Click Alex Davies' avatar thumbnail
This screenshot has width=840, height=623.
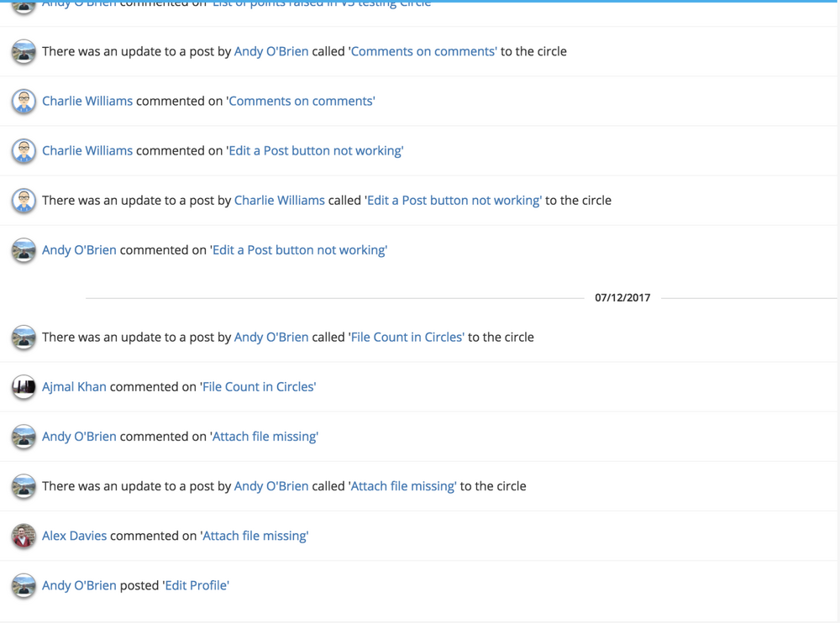point(24,536)
